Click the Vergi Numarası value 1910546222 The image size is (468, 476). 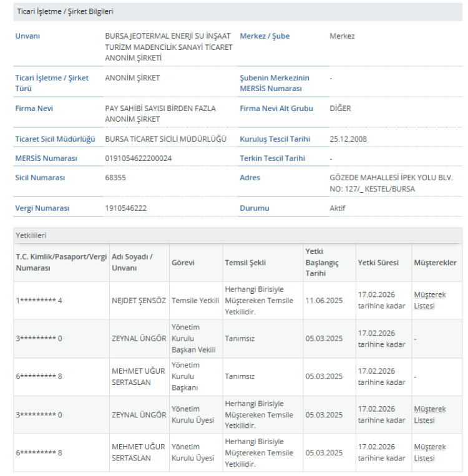(126, 208)
